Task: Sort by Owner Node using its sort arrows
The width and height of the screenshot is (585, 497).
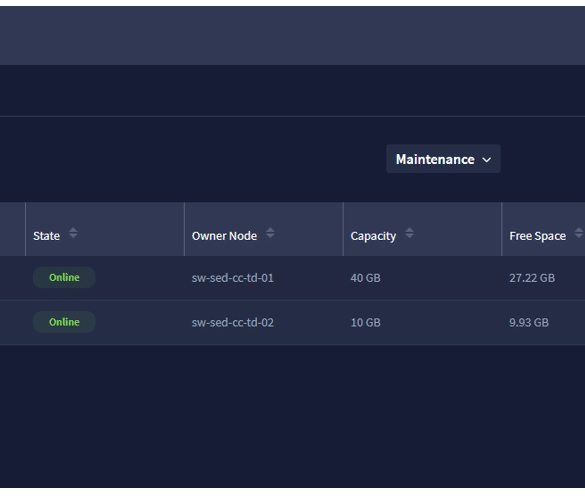Action: coord(270,233)
